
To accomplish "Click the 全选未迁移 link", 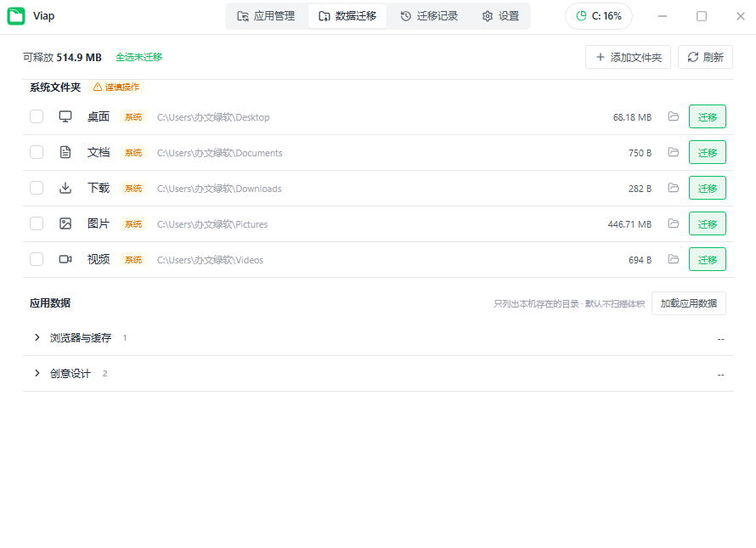I will 138,57.
